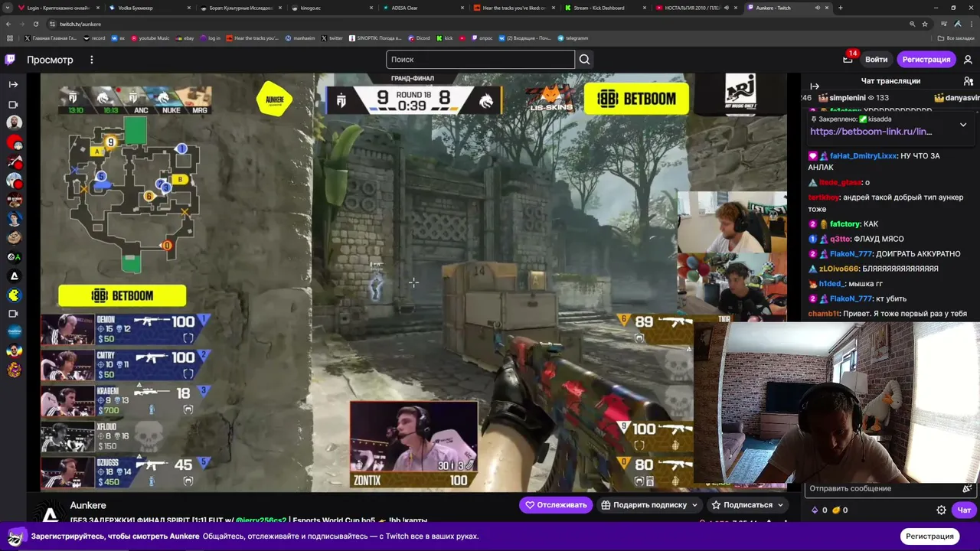
Task: Open the browser profile avatar in toolbar
Action: pos(957,24)
